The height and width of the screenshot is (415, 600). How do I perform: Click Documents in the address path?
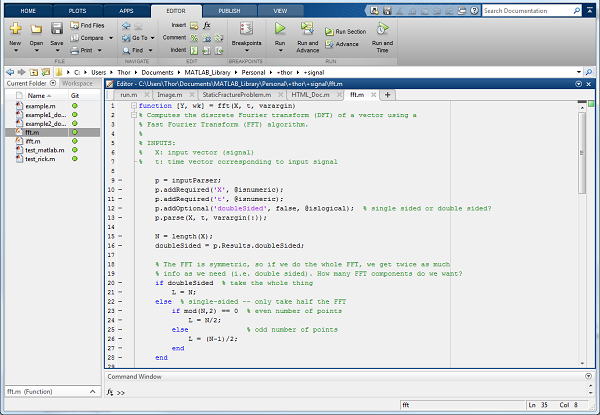coord(157,72)
